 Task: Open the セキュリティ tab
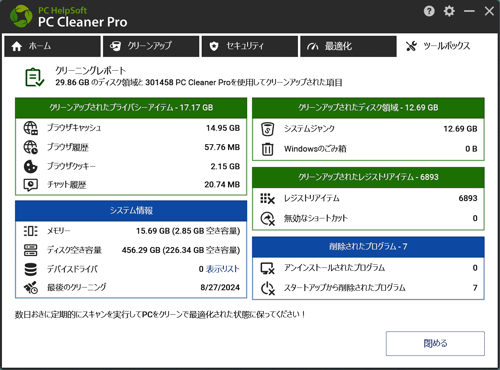[250, 46]
